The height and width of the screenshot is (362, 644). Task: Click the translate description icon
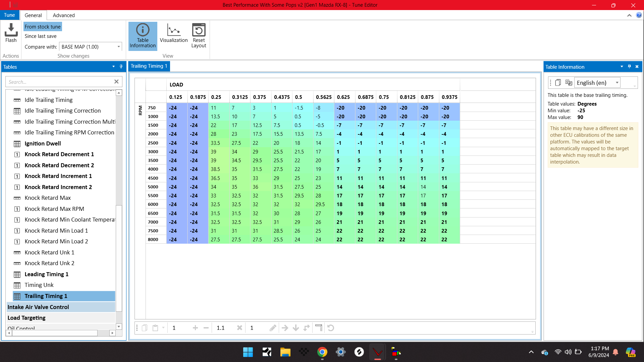pyautogui.click(x=569, y=82)
